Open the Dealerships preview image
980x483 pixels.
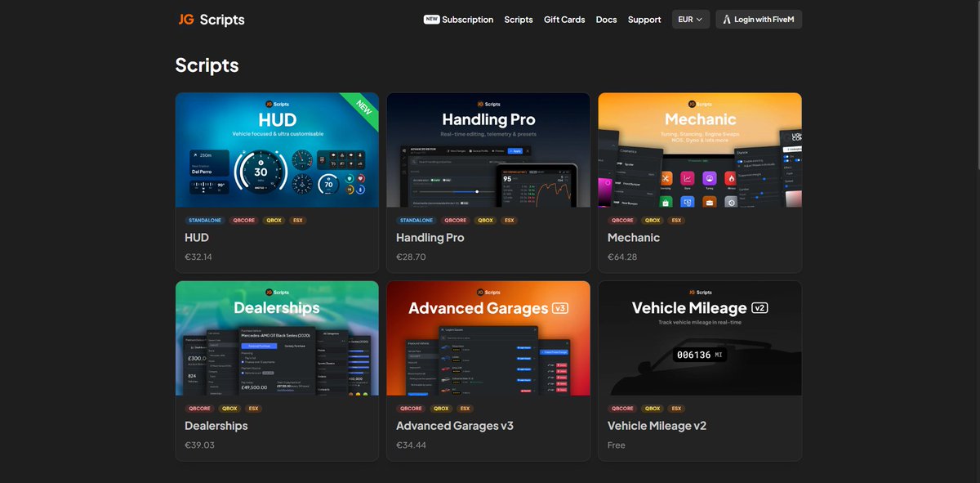[277, 338]
